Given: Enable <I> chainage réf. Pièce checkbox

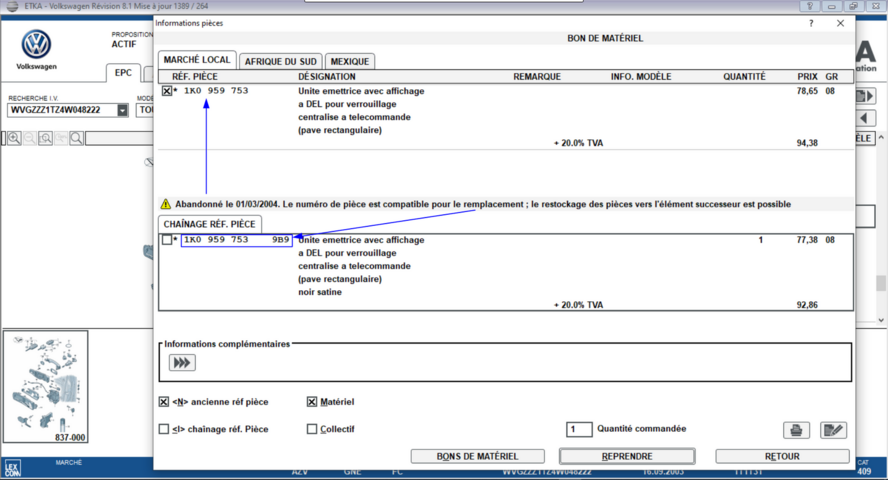Looking at the screenshot, I should pos(164,429).
